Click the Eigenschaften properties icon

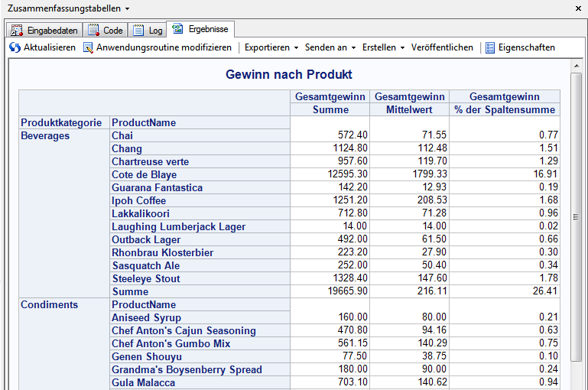pyautogui.click(x=490, y=47)
